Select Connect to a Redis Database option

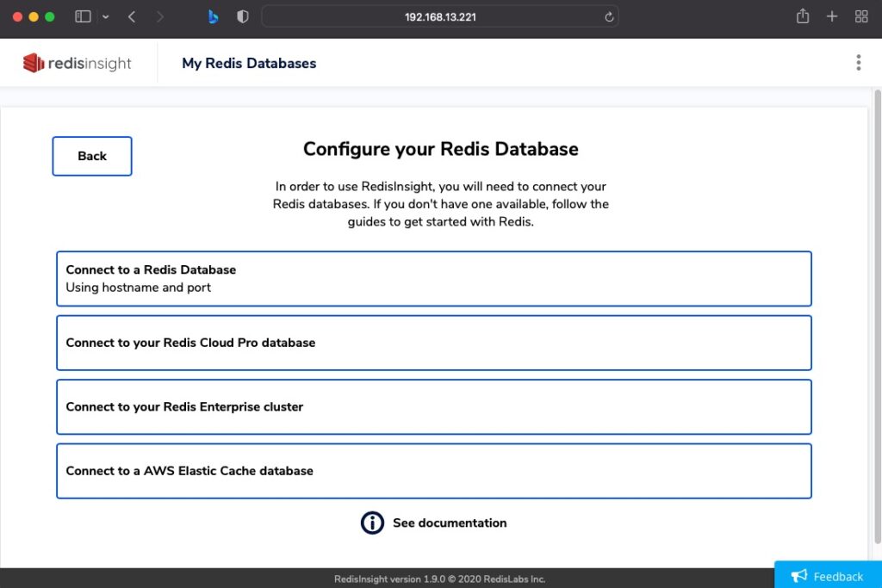pos(434,279)
